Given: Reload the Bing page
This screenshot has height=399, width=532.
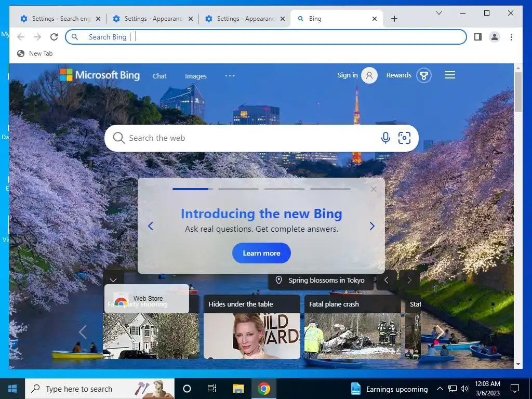Looking at the screenshot, I should [54, 37].
